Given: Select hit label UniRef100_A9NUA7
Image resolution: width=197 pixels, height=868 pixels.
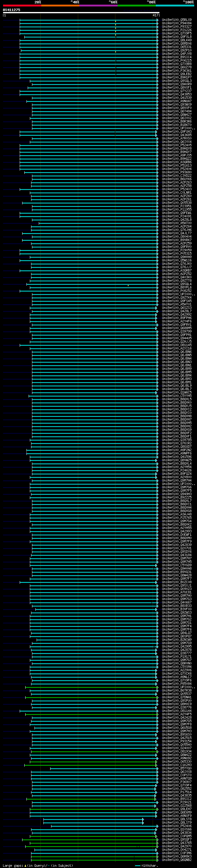Looking at the screenshot, I should tap(177, 101).
